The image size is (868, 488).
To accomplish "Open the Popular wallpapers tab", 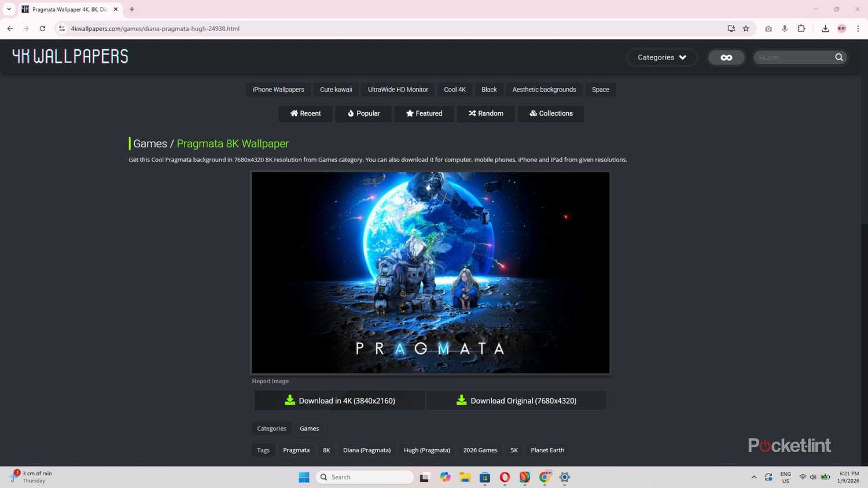I will 363,113.
